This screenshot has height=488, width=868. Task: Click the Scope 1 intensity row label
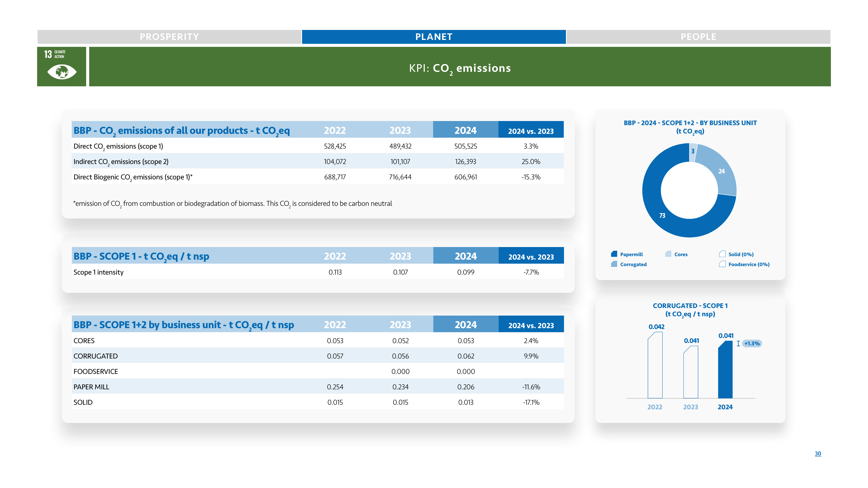click(x=98, y=272)
